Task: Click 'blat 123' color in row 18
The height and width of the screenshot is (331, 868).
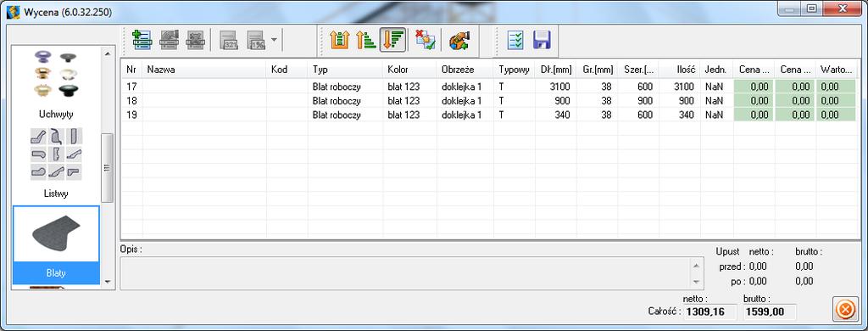Action: pyautogui.click(x=403, y=101)
